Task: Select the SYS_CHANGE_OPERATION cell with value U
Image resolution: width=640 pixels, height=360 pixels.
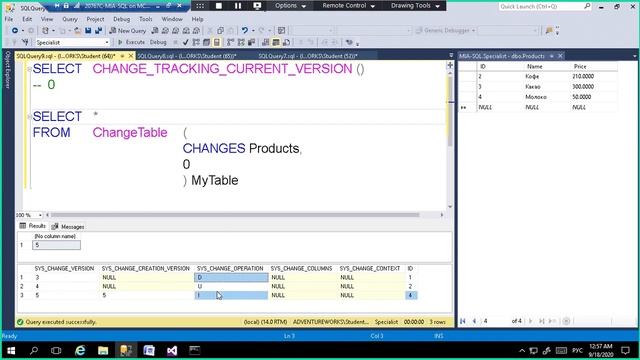Action: click(x=231, y=287)
